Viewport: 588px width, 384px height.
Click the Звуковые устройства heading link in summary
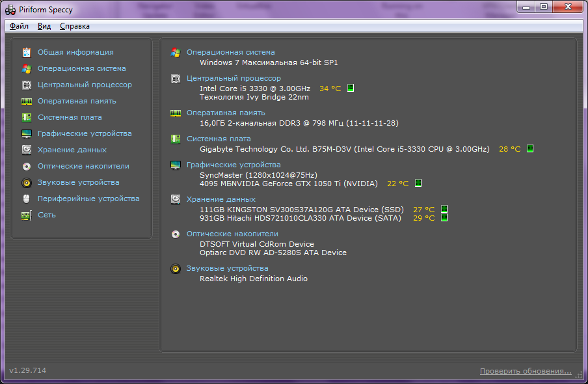pyautogui.click(x=227, y=268)
